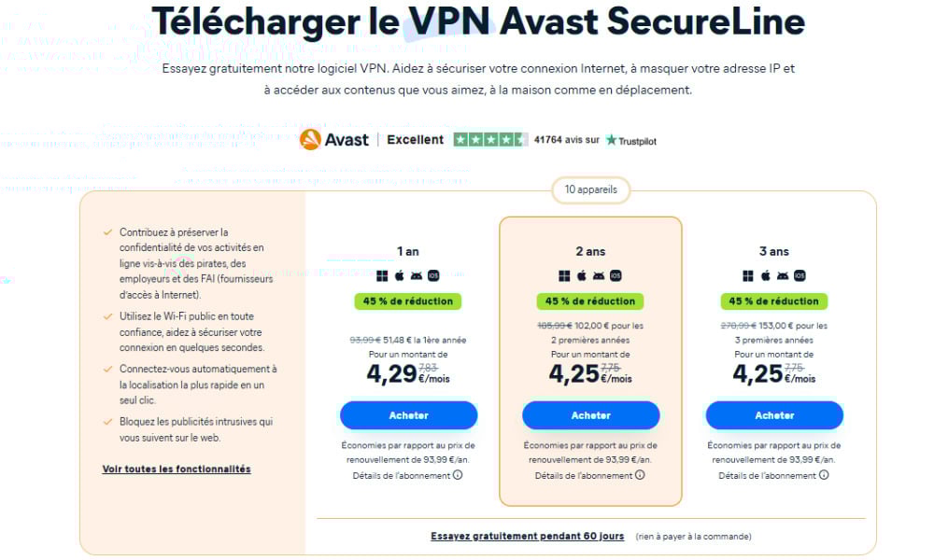Click the Apple icon under 2 ans
Image resolution: width=934 pixels, height=560 pixels.
click(x=582, y=275)
